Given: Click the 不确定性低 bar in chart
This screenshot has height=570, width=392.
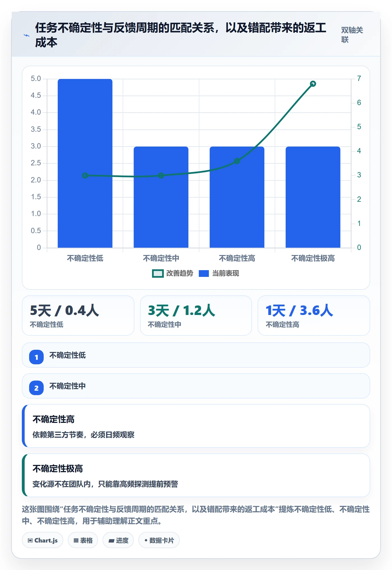Looking at the screenshot, I should pyautogui.click(x=85, y=163).
